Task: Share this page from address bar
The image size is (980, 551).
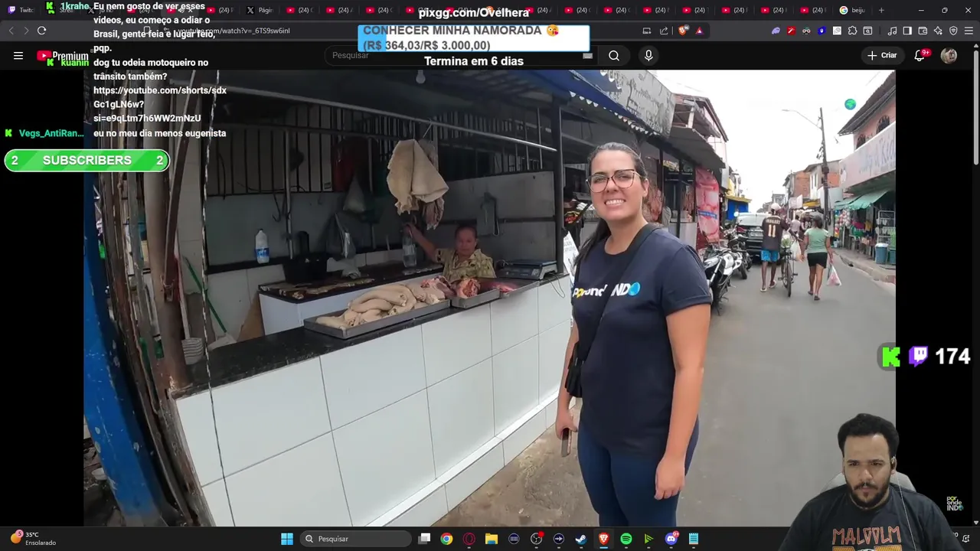Action: pyautogui.click(x=664, y=31)
